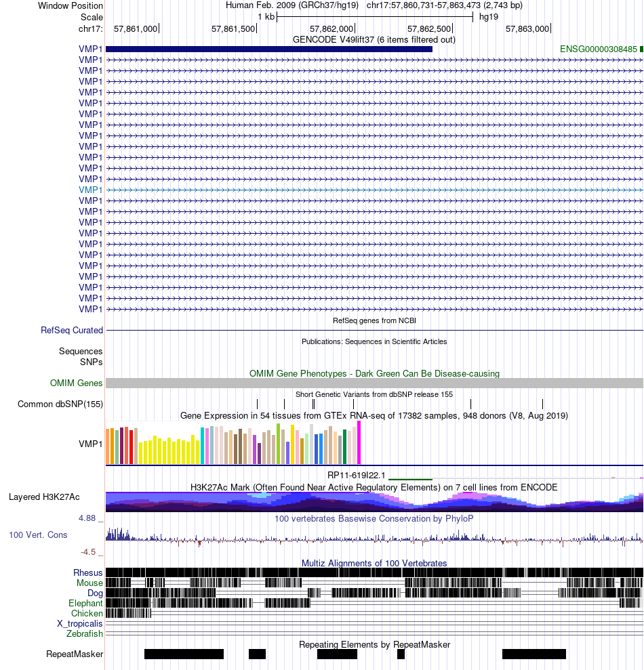Open Multiz Alignments of 100 Vertebrates title
The height and width of the screenshot is (670, 644).
coord(374,563)
